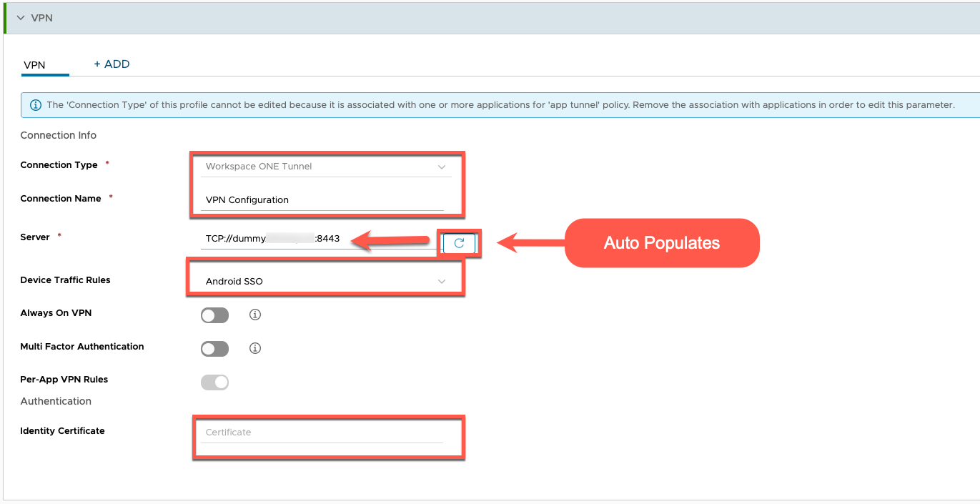Add a new VPN with + ADD

[112, 64]
